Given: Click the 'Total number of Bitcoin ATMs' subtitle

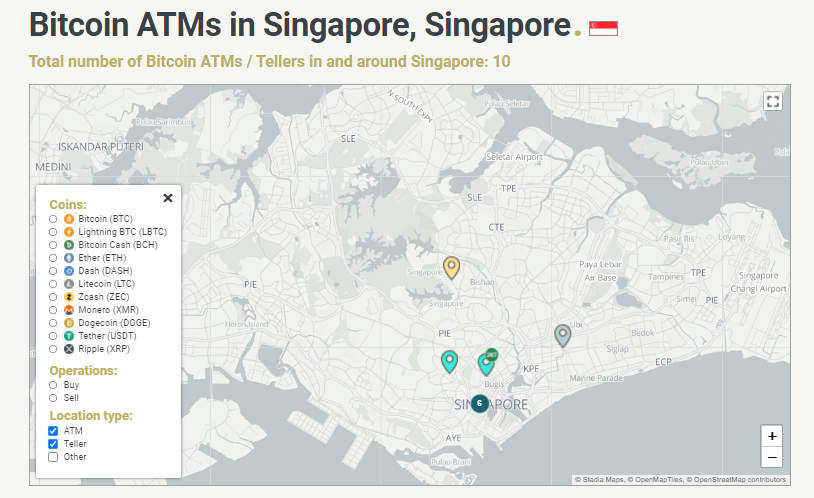Looking at the screenshot, I should point(269,62).
